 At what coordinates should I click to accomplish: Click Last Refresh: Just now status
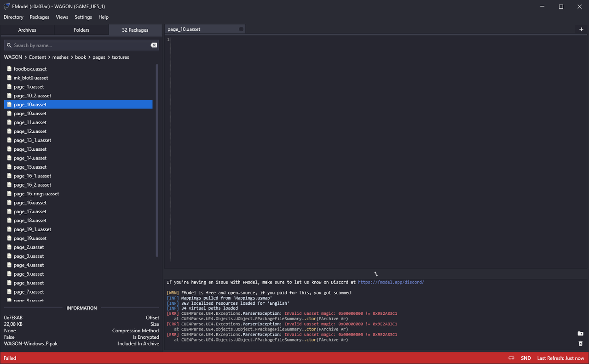[560, 358]
